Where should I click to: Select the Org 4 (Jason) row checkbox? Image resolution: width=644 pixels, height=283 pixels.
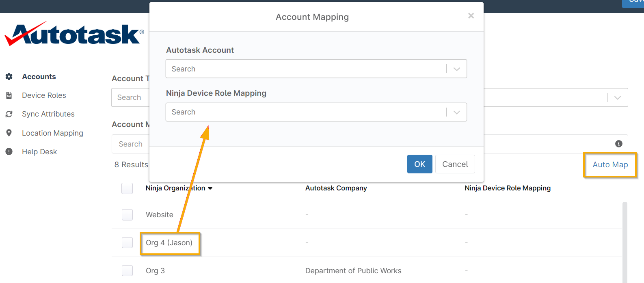pyautogui.click(x=127, y=243)
